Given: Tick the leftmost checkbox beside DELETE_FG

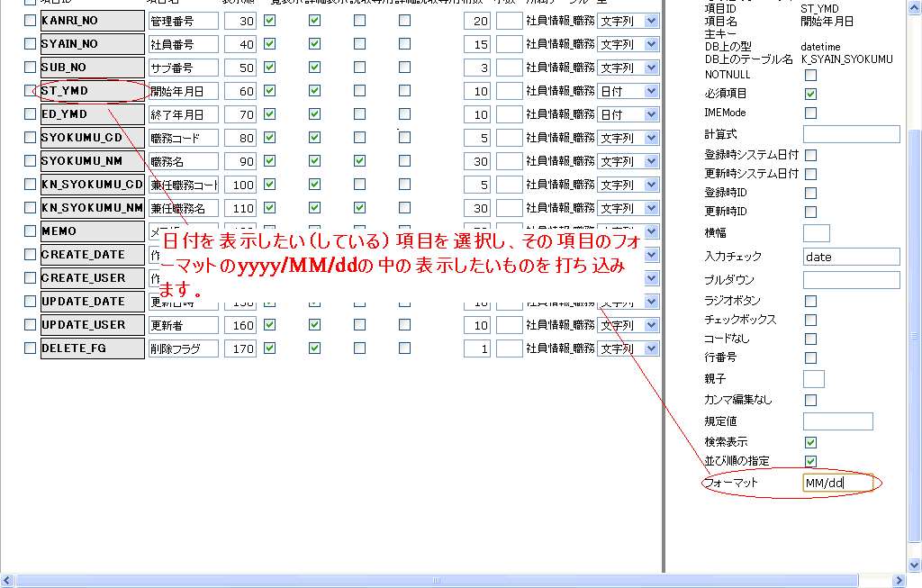Looking at the screenshot, I should (x=31, y=348).
